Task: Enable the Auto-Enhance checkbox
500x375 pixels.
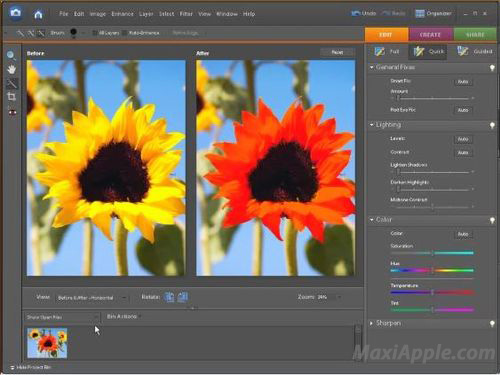Action: tap(124, 33)
